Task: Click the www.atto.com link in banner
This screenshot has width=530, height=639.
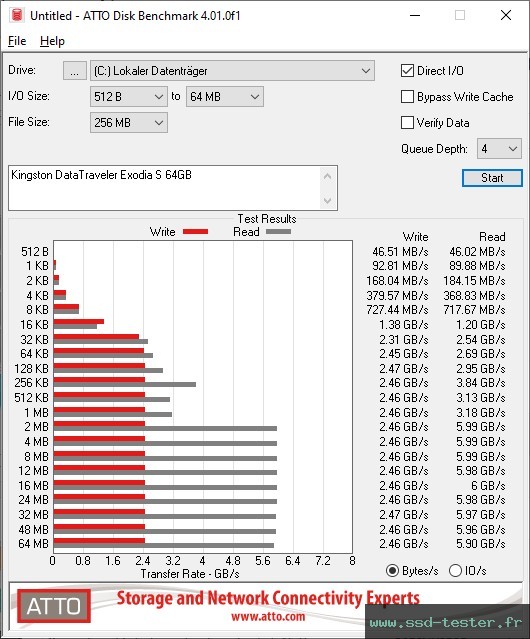Action: (268, 616)
